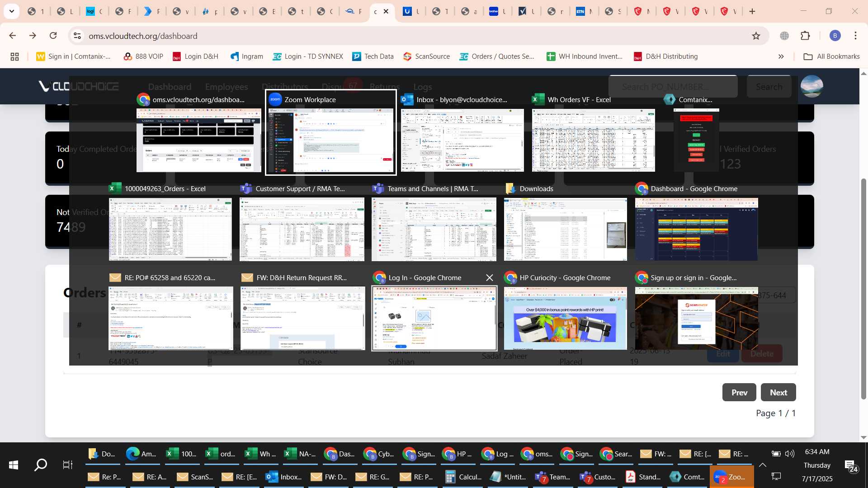868x488 pixels.
Task: Close the active oms tab
Action: click(386, 11)
